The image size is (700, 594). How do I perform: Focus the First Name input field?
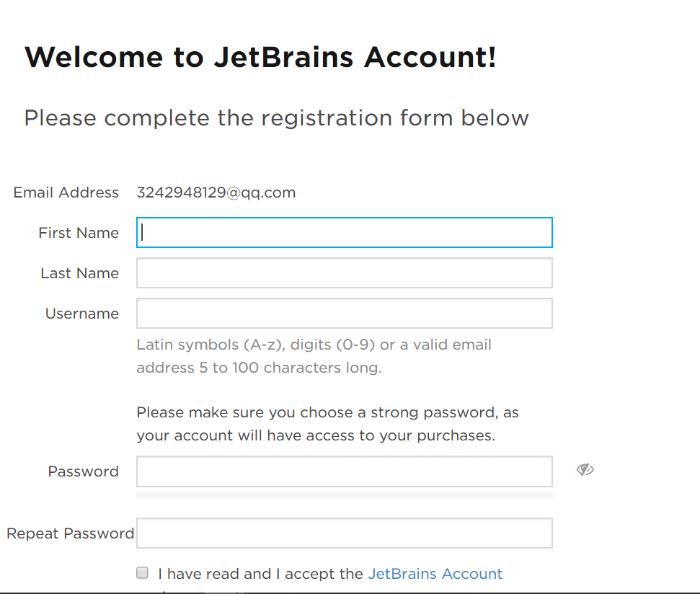pos(344,233)
